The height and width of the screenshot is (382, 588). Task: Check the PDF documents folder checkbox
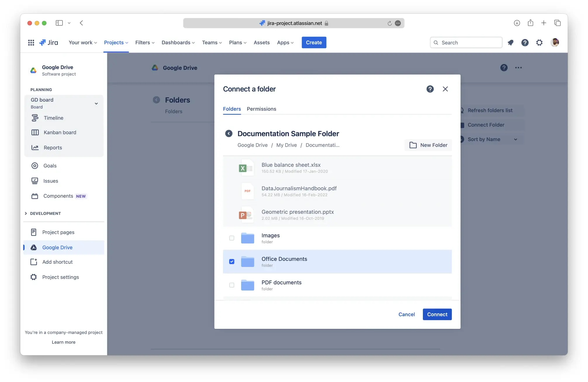pyautogui.click(x=232, y=285)
